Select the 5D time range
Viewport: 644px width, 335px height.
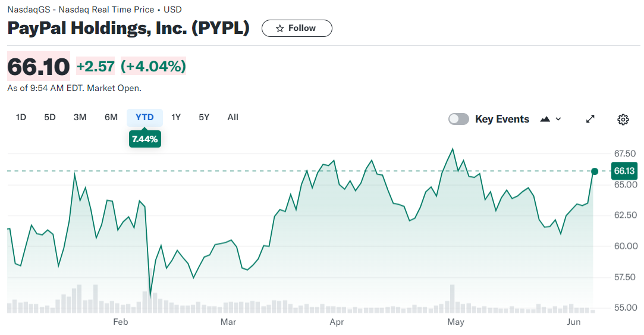pos(50,117)
